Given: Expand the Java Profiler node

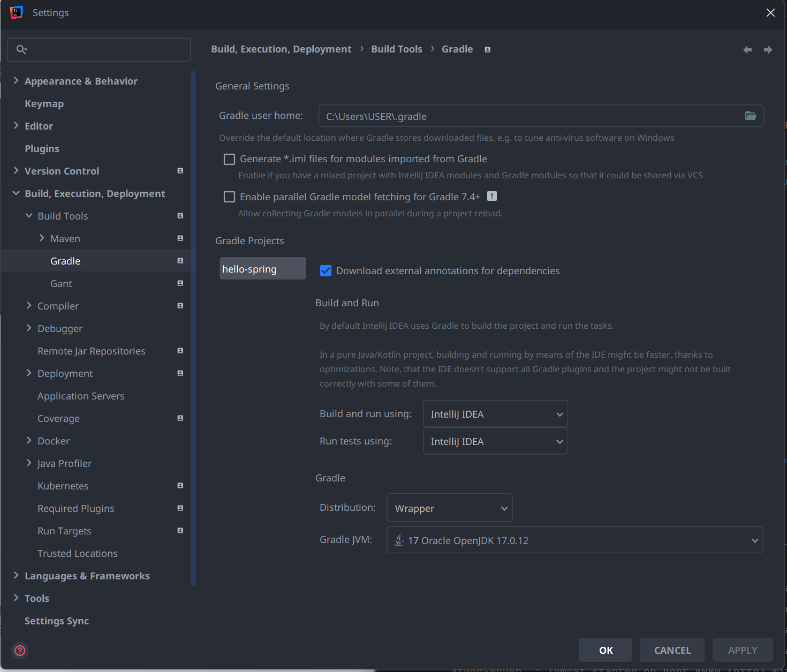Looking at the screenshot, I should point(29,463).
